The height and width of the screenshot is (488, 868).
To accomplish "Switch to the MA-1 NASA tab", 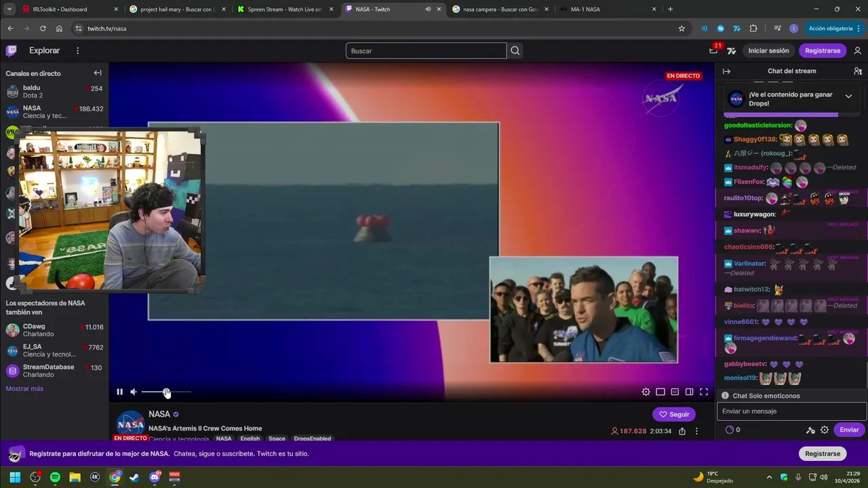I will tap(607, 9).
